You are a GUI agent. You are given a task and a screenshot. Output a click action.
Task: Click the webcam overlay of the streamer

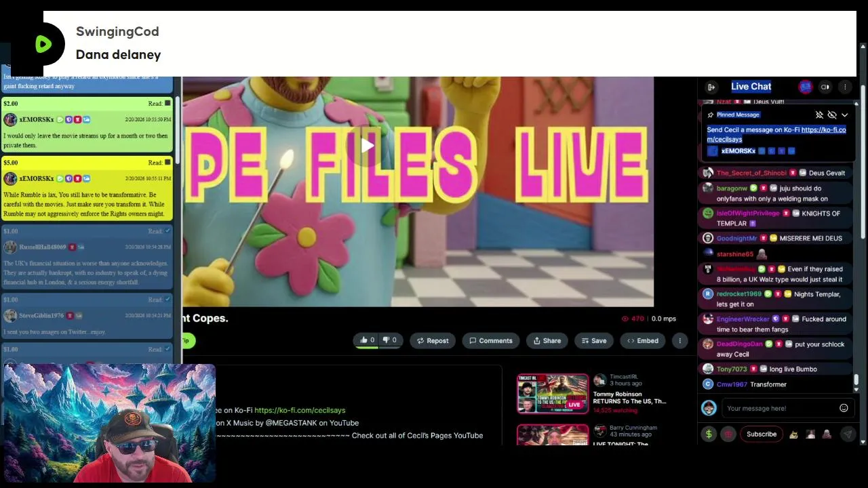click(109, 423)
